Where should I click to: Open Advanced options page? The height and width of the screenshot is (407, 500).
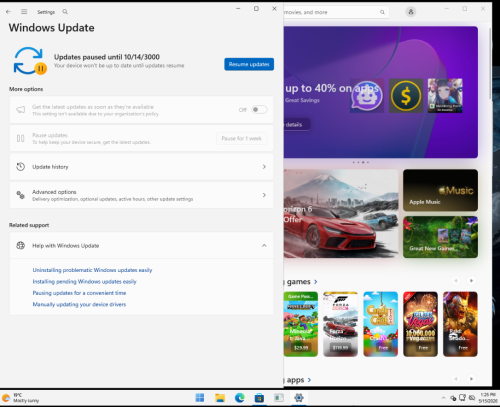(141, 195)
